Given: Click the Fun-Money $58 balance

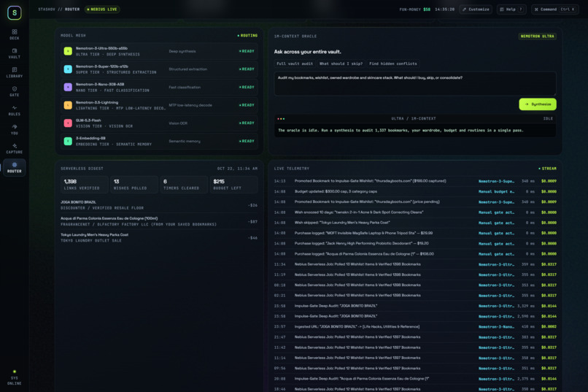Looking at the screenshot, I should click(x=415, y=9).
